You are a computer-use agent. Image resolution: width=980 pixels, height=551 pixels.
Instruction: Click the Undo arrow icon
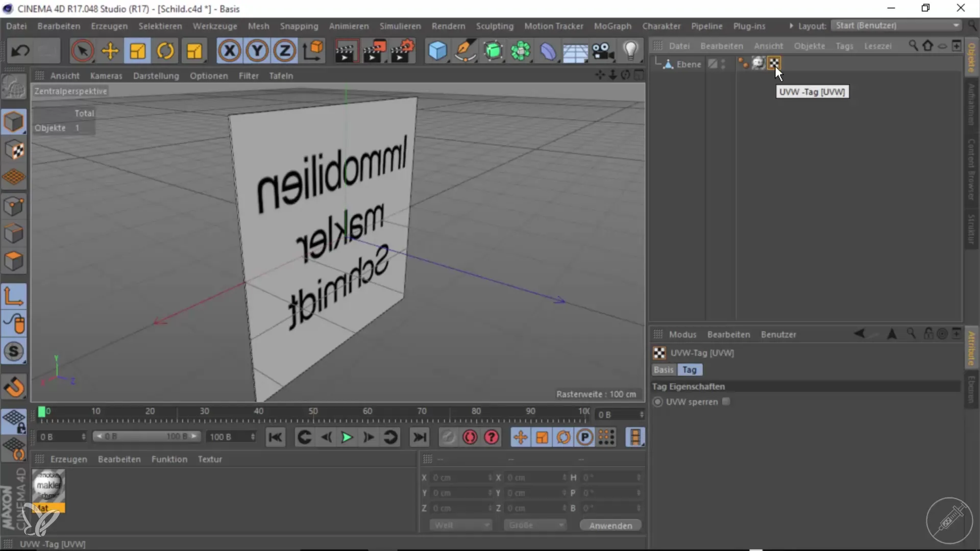[20, 51]
